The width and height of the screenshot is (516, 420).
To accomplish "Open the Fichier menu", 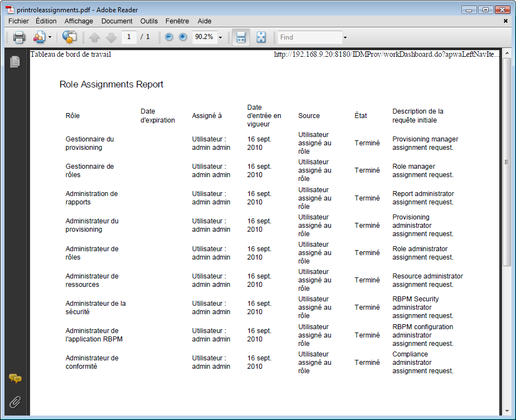I will tap(18, 21).
